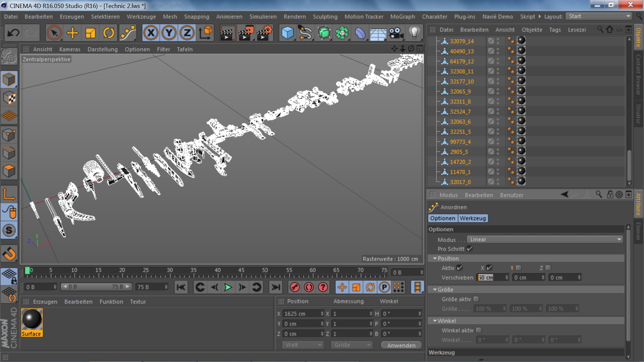Screen dimensions: 644x362
Task: Toggle visibility dots of object 32017_0
Action: point(498,182)
